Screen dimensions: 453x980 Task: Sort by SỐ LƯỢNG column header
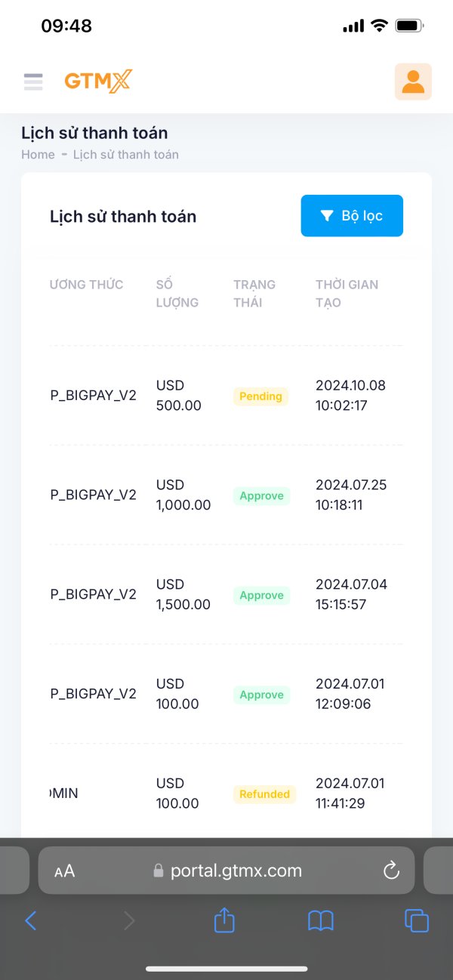pos(177,294)
